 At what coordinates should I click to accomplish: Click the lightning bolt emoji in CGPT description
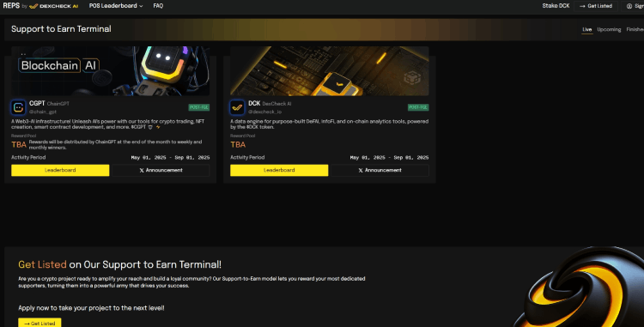(158, 127)
